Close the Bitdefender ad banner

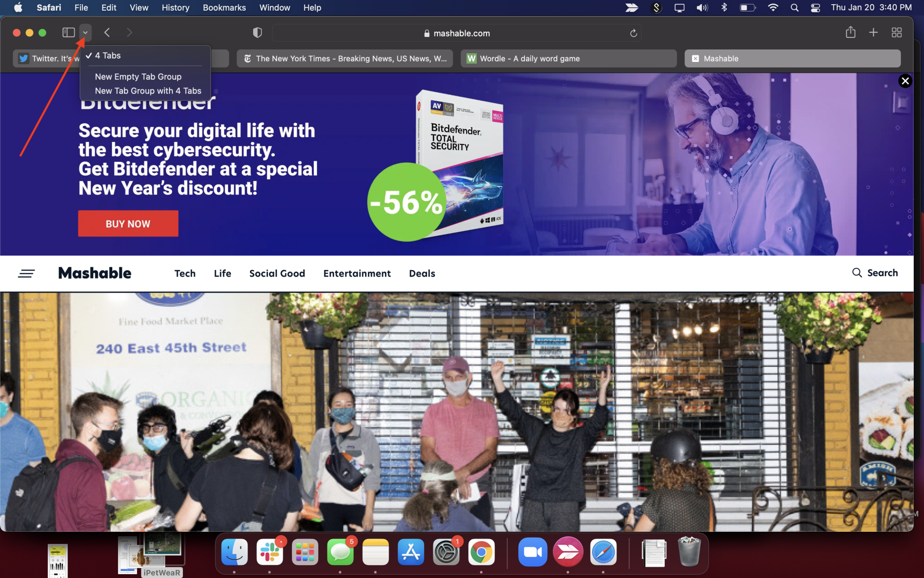905,81
